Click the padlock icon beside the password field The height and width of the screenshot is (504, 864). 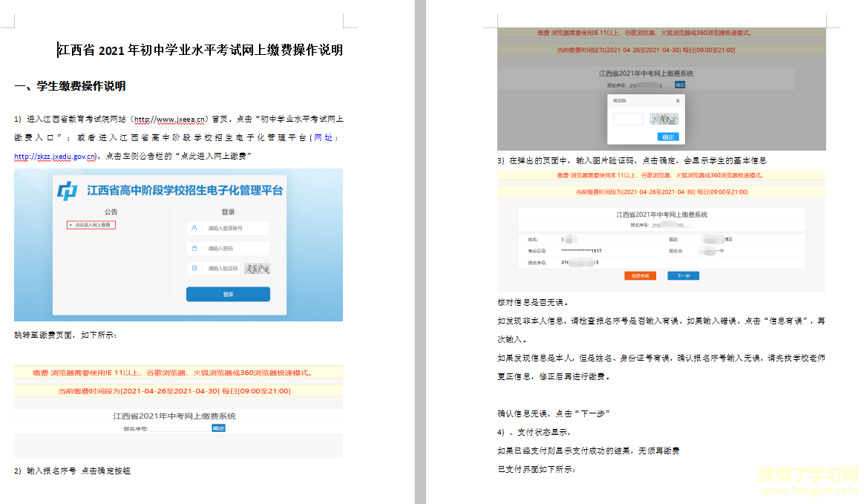[x=194, y=248]
